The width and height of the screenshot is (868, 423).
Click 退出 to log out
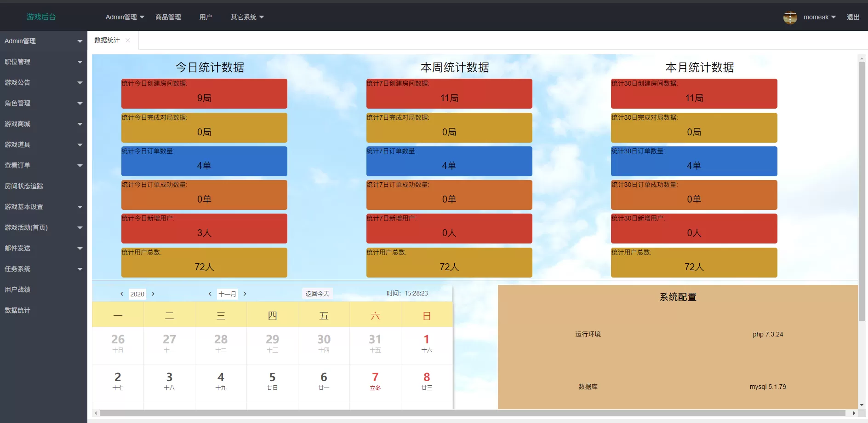853,17
